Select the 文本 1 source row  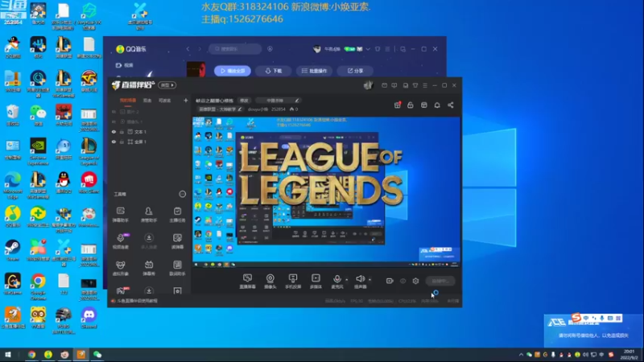tap(149, 132)
